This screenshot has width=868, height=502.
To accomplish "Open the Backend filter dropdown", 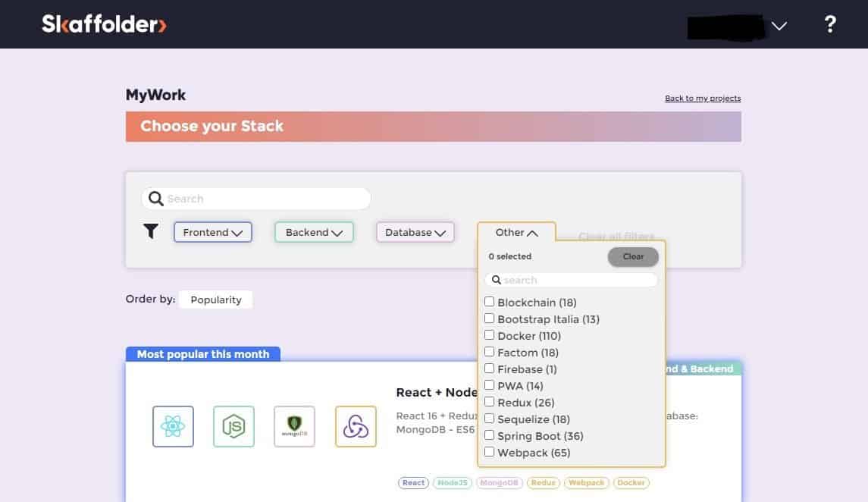I will coord(314,232).
